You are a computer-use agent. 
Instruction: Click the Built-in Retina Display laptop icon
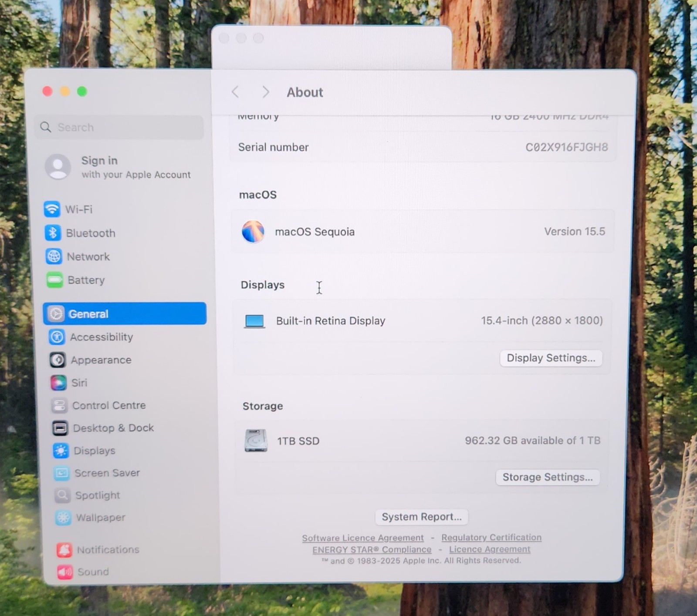click(x=254, y=321)
